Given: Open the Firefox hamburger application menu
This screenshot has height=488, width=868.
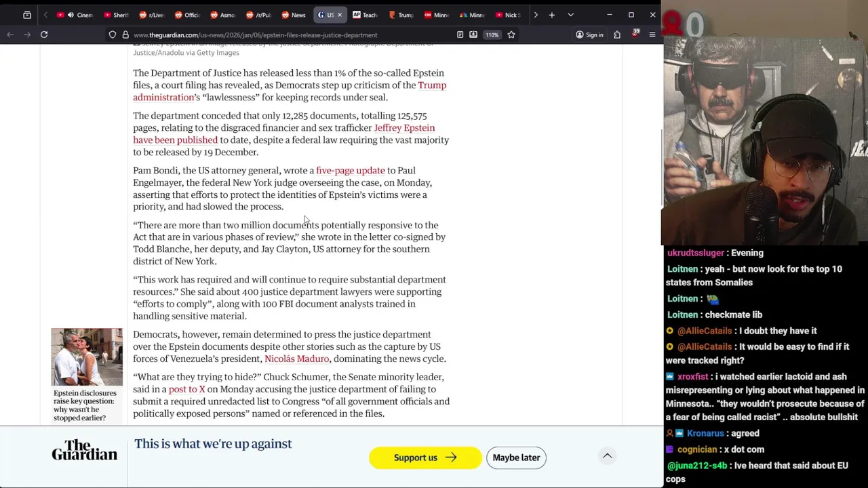Looking at the screenshot, I should pyautogui.click(x=652, y=35).
